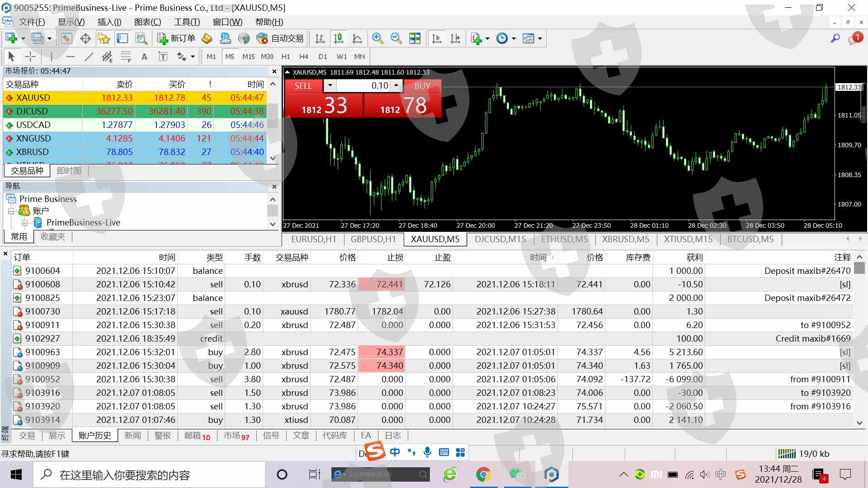Click the zoom in chart icon
This screenshot has width=868, height=488.
[x=377, y=38]
